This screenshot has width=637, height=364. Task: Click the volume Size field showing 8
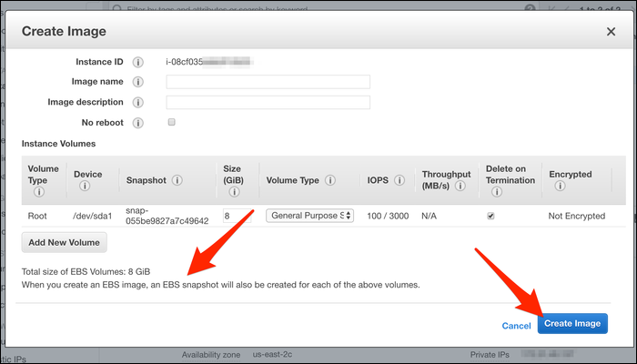pos(238,216)
